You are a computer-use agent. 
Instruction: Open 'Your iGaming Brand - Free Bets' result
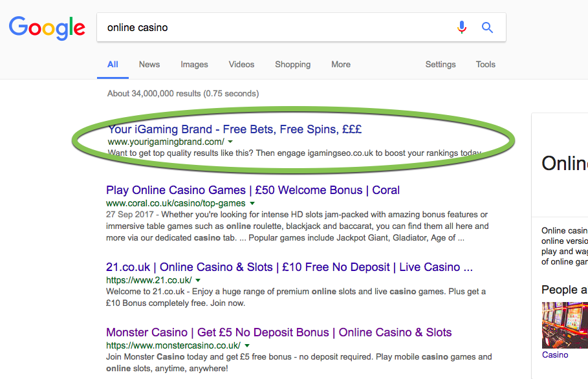click(235, 129)
